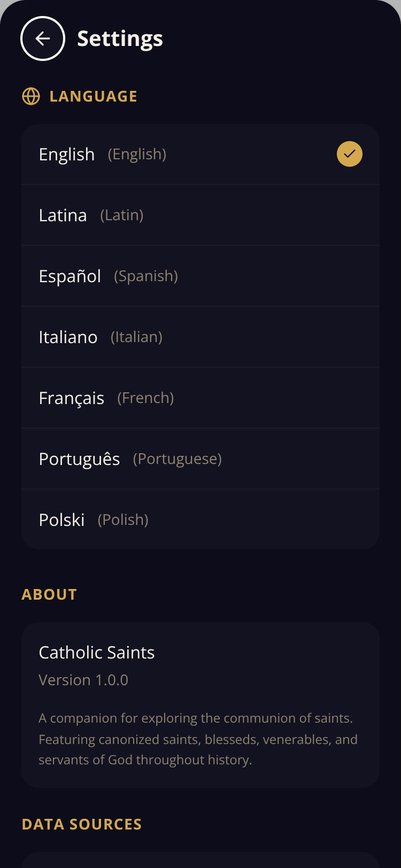401x868 pixels.
Task: Click the Catholic Saints app name
Action: pyautogui.click(x=97, y=652)
